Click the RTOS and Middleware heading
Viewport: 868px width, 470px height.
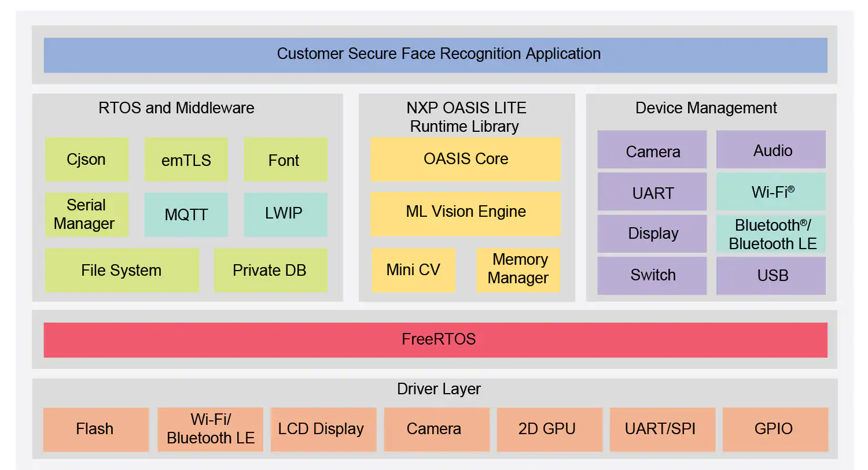click(176, 108)
